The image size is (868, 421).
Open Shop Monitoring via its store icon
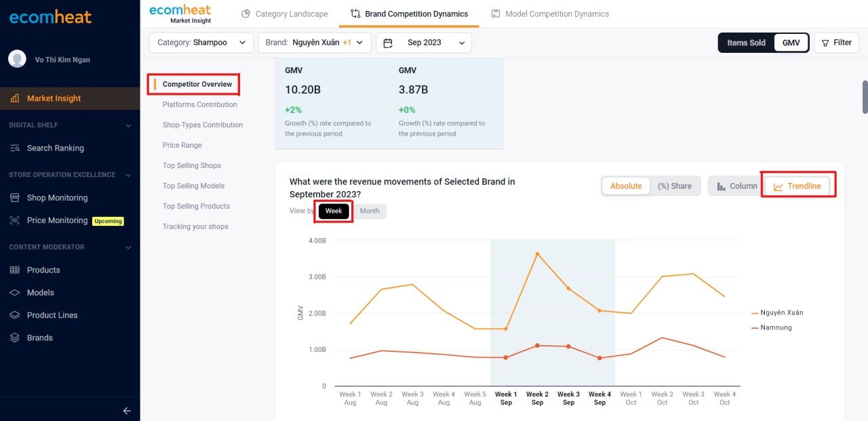coord(14,198)
